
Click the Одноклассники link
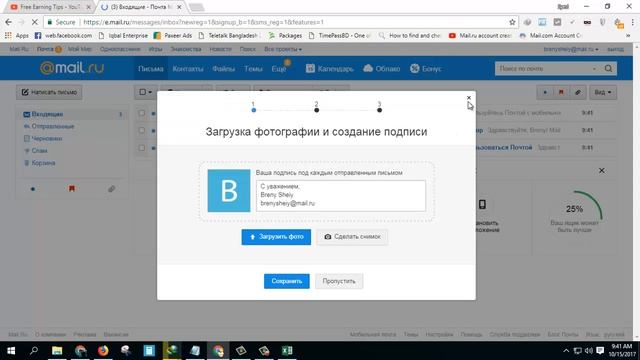coord(120,49)
